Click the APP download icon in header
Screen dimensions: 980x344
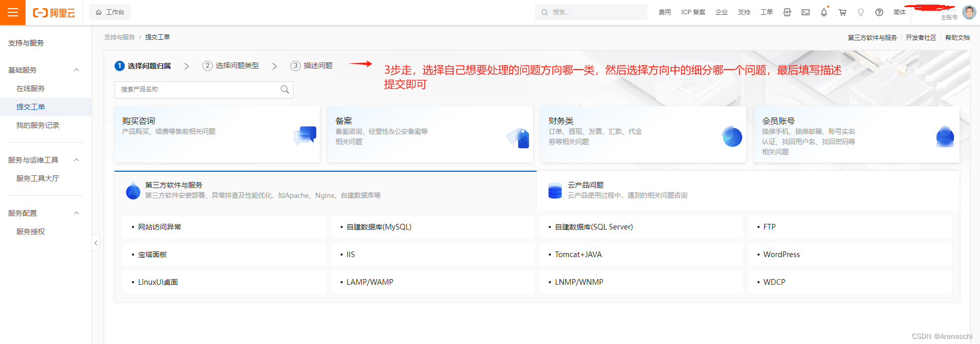tap(787, 12)
